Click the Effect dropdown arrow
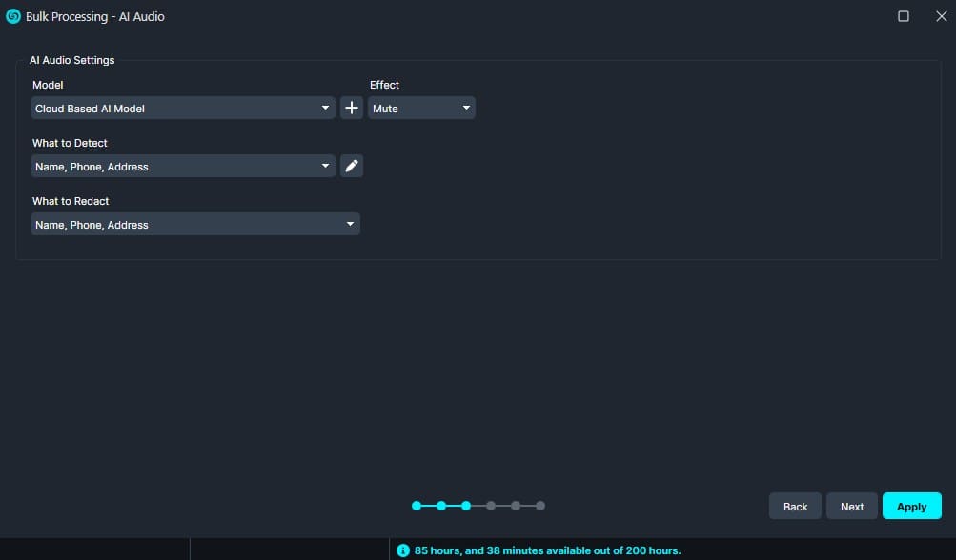The width and height of the screenshot is (956, 560). pyautogui.click(x=466, y=108)
